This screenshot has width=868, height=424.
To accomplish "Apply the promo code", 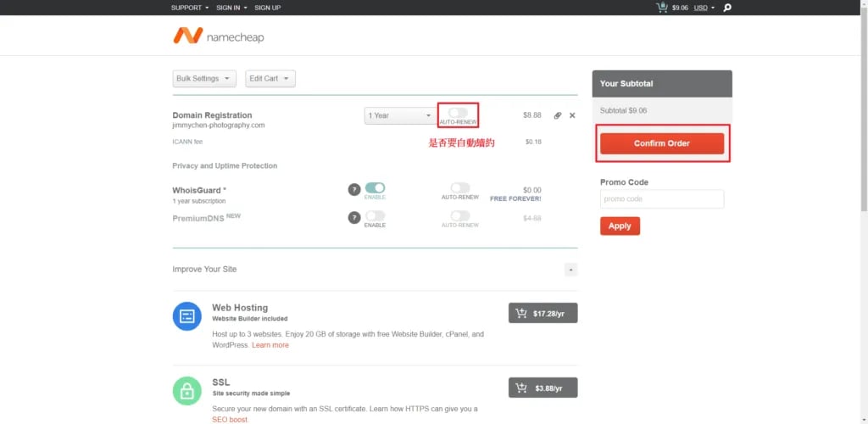I will click(620, 226).
